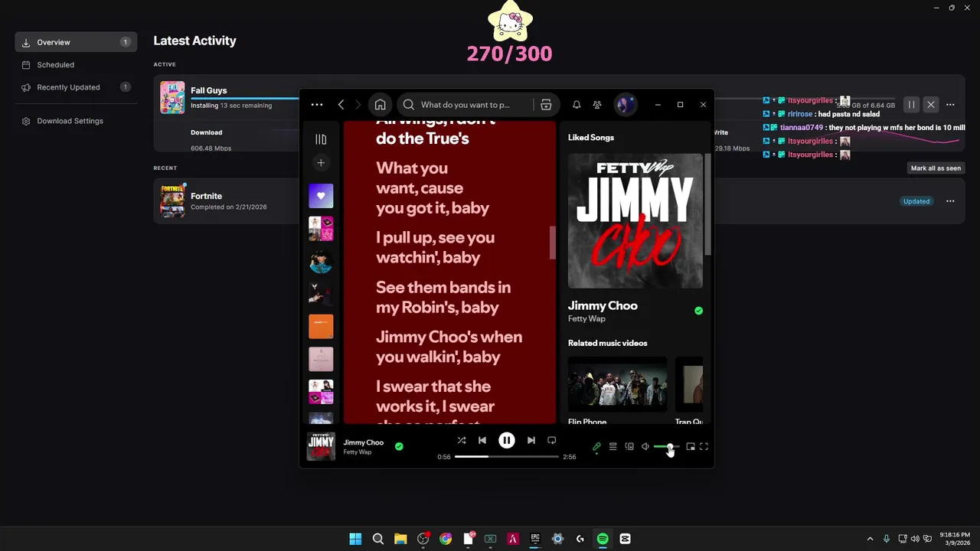Pause the Fall Guys download
This screenshot has height=551, width=980.
click(x=911, y=105)
